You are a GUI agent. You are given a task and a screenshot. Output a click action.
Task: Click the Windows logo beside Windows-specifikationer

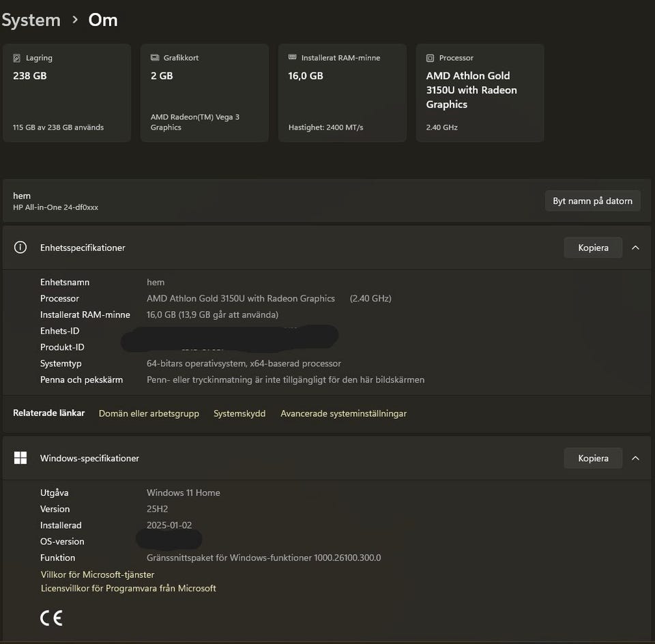coord(20,458)
